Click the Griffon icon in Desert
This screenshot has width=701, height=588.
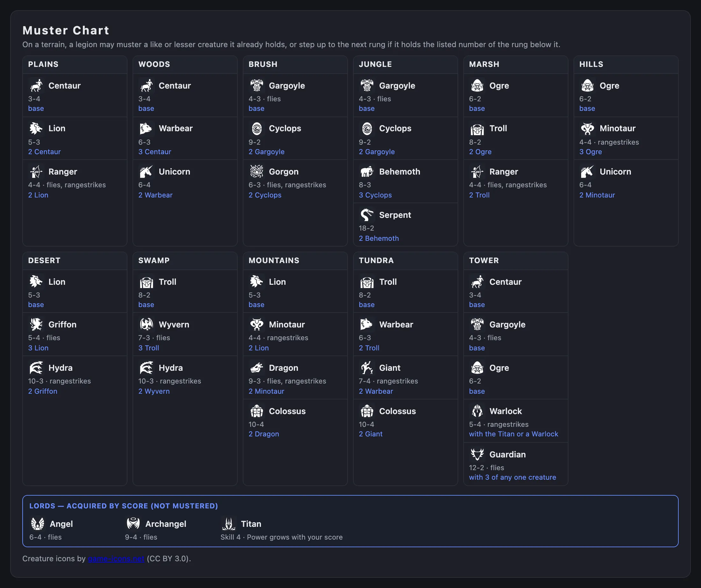click(x=36, y=324)
